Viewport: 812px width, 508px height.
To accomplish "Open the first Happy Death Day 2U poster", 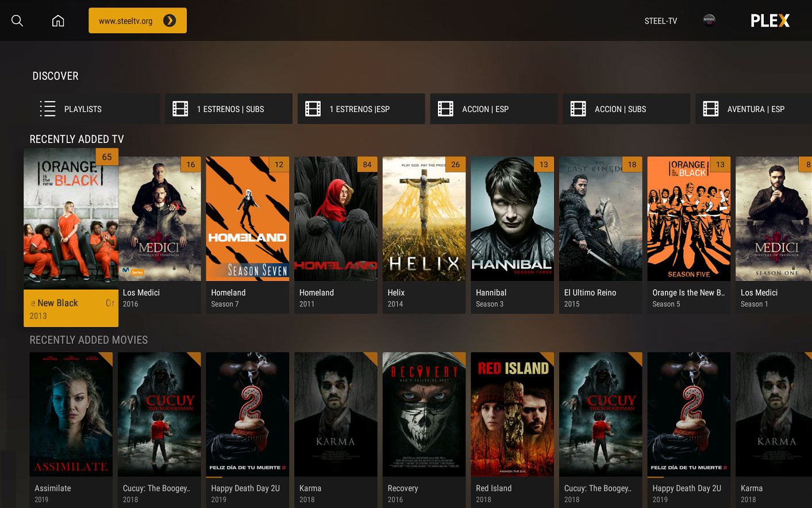I will (248, 414).
